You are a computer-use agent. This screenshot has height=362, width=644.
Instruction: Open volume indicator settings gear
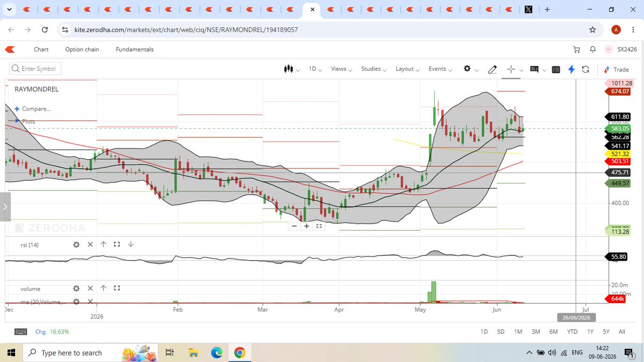click(76, 289)
